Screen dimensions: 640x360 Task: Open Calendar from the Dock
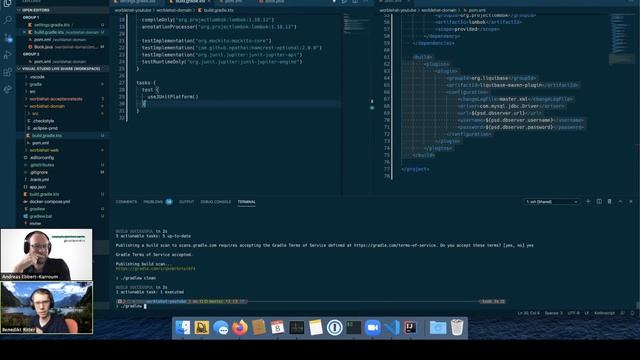[278, 328]
